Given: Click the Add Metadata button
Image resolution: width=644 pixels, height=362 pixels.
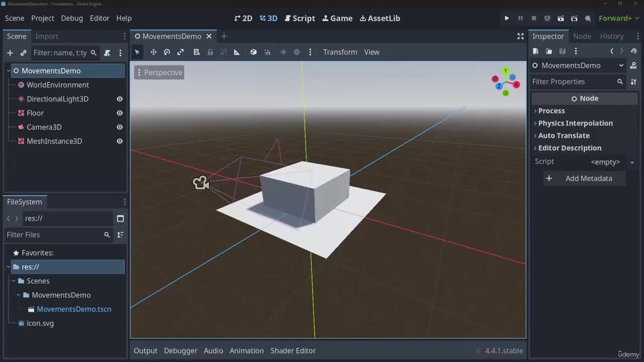Looking at the screenshot, I should (x=584, y=178).
